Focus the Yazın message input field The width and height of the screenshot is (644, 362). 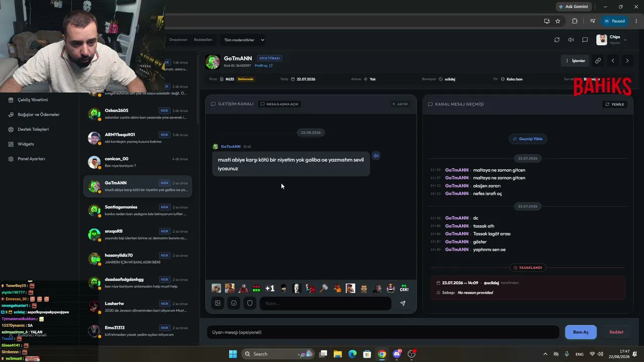pyautogui.click(x=325, y=303)
